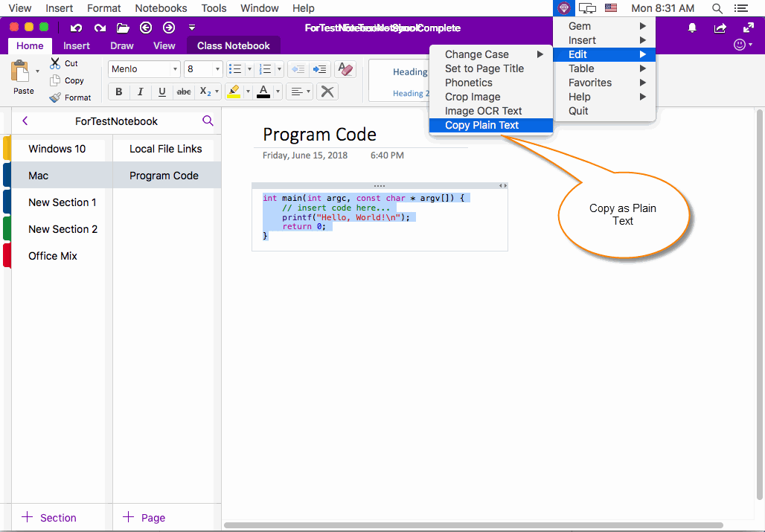Image resolution: width=765 pixels, height=532 pixels.
Task: Open the notifications bell
Action: click(x=692, y=28)
